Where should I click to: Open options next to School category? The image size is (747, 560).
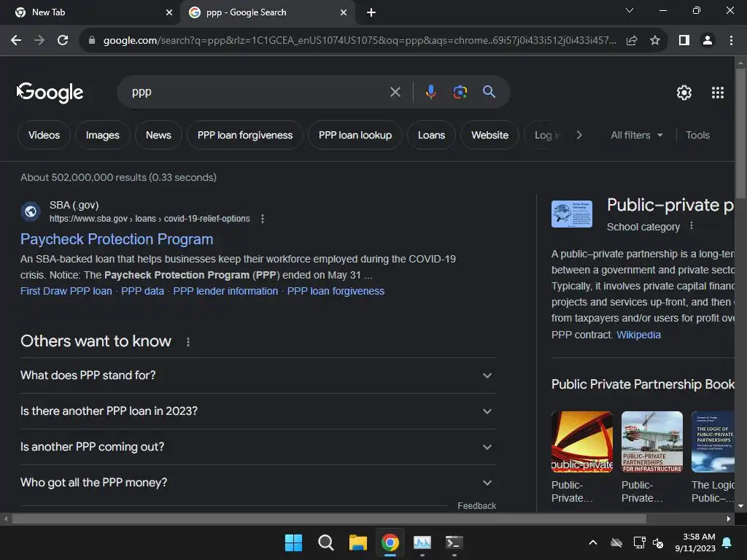(x=692, y=226)
